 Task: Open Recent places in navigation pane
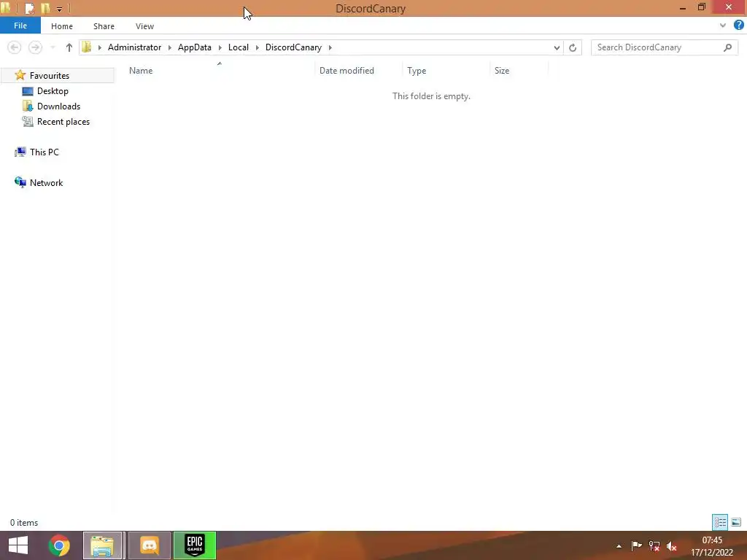(63, 122)
